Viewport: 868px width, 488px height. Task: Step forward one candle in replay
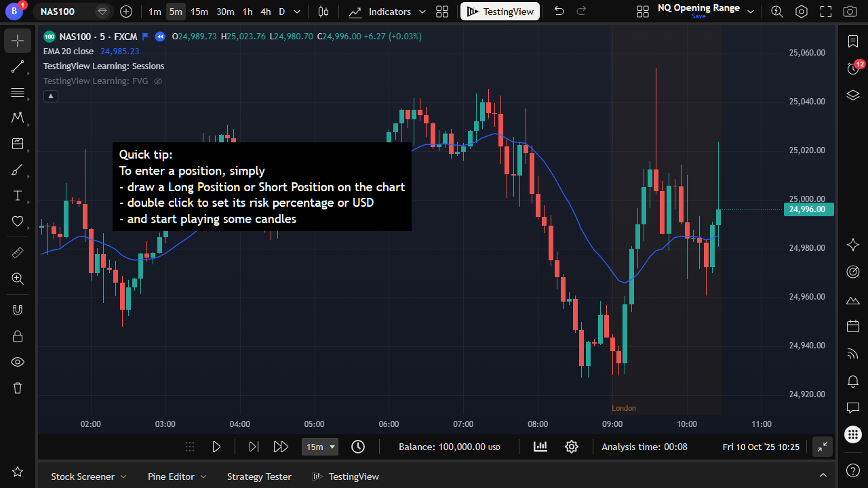[254, 447]
